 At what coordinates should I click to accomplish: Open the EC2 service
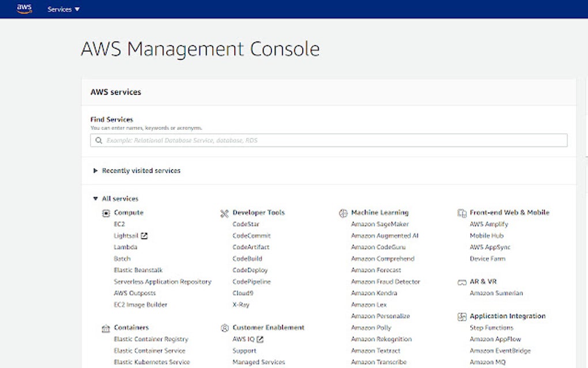119,224
